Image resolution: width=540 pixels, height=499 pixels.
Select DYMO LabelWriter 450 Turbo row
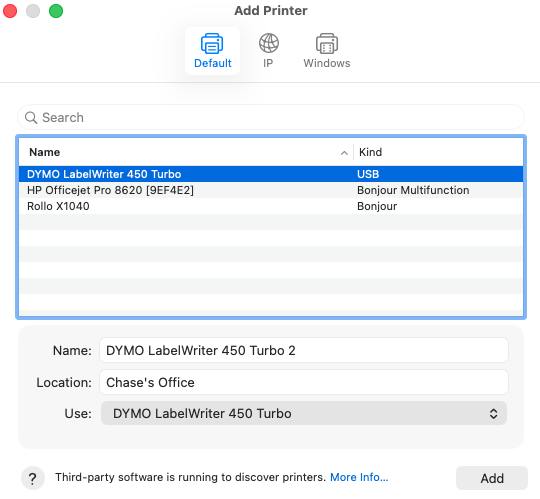click(x=271, y=174)
